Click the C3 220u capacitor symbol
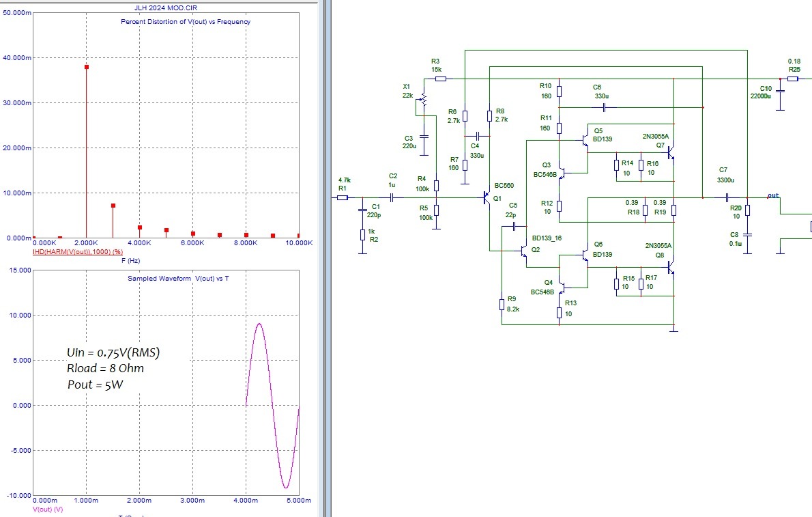Image resolution: width=812 pixels, height=517 pixels. (424, 136)
